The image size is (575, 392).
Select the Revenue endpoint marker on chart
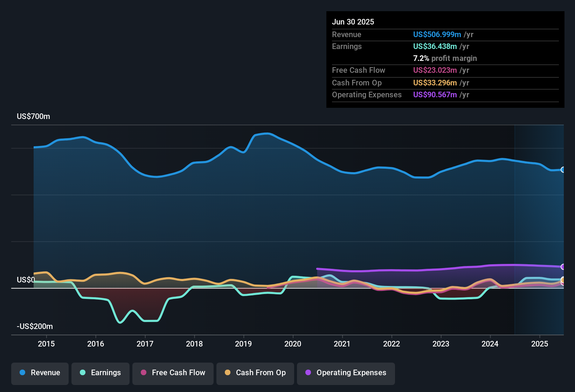tap(563, 170)
